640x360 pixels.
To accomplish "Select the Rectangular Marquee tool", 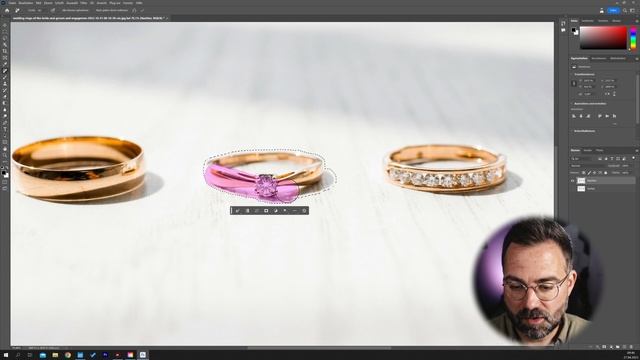I will pyautogui.click(x=5, y=31).
